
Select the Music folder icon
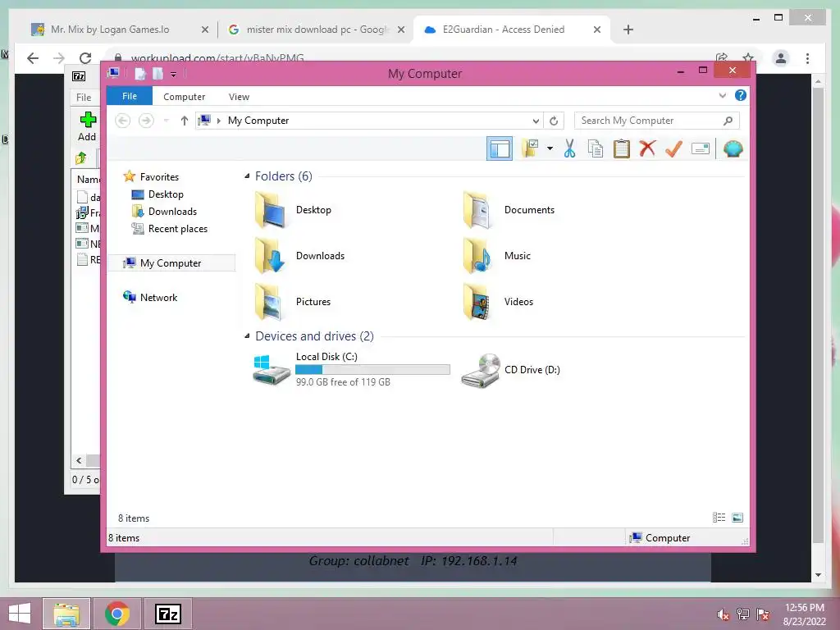click(x=478, y=256)
